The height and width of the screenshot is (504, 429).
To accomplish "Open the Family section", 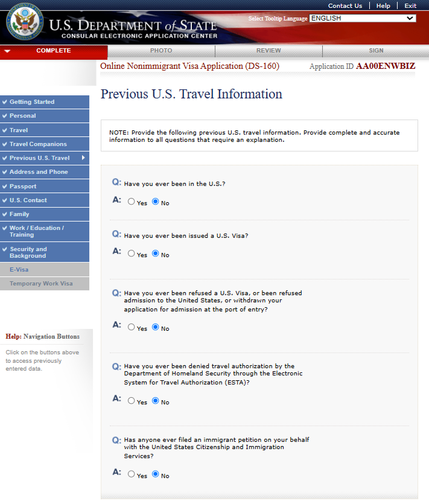I will pyautogui.click(x=45, y=214).
